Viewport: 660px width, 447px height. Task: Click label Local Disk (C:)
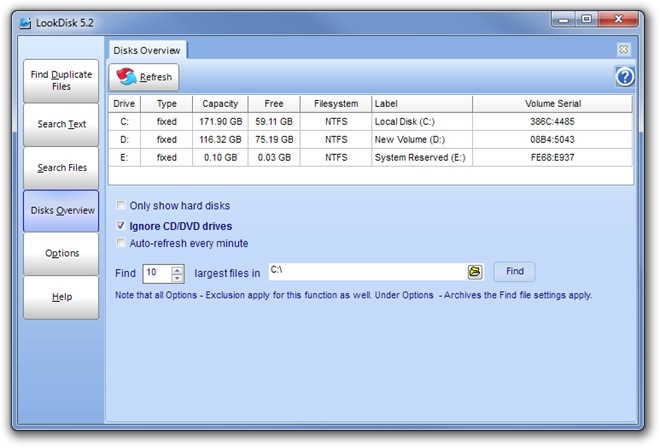405,122
